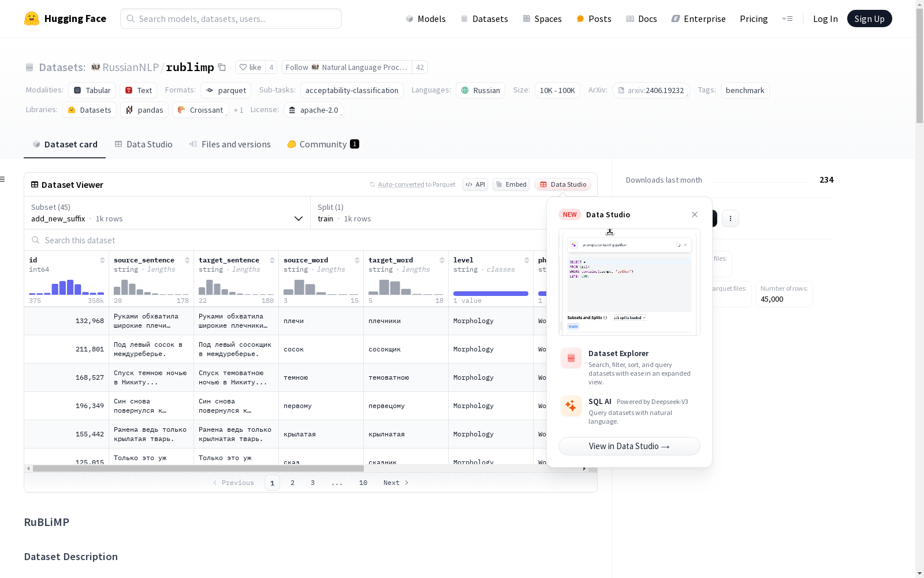Click the Data Studio button in Dataset Viewer
Viewport: 924px width, 578px height.
click(562, 184)
